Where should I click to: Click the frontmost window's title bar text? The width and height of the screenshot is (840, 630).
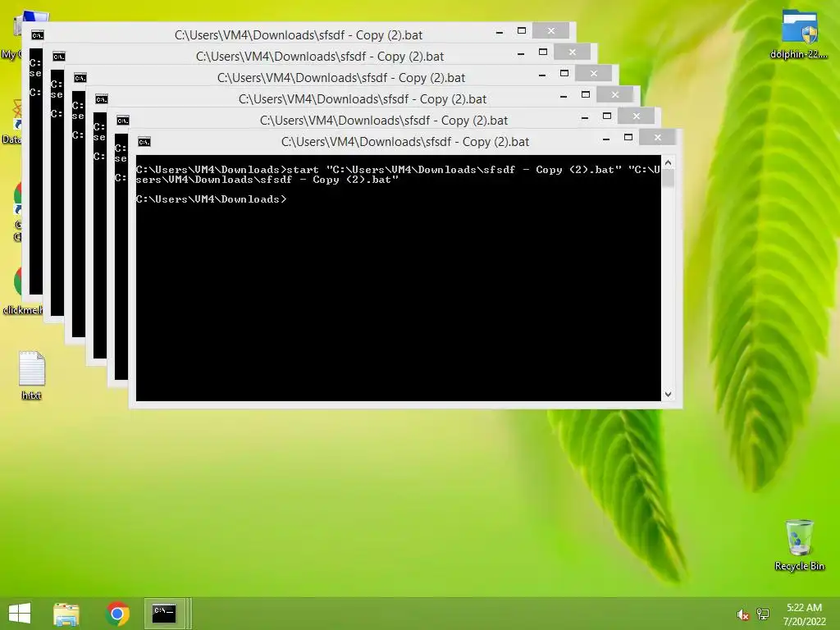tap(405, 142)
